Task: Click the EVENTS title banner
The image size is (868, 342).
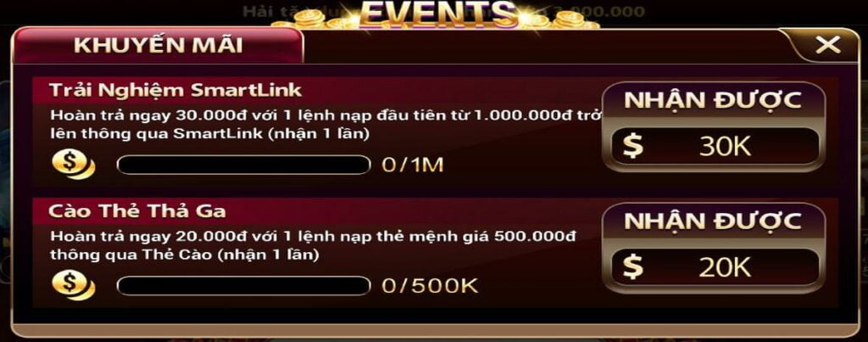Action: click(x=438, y=14)
